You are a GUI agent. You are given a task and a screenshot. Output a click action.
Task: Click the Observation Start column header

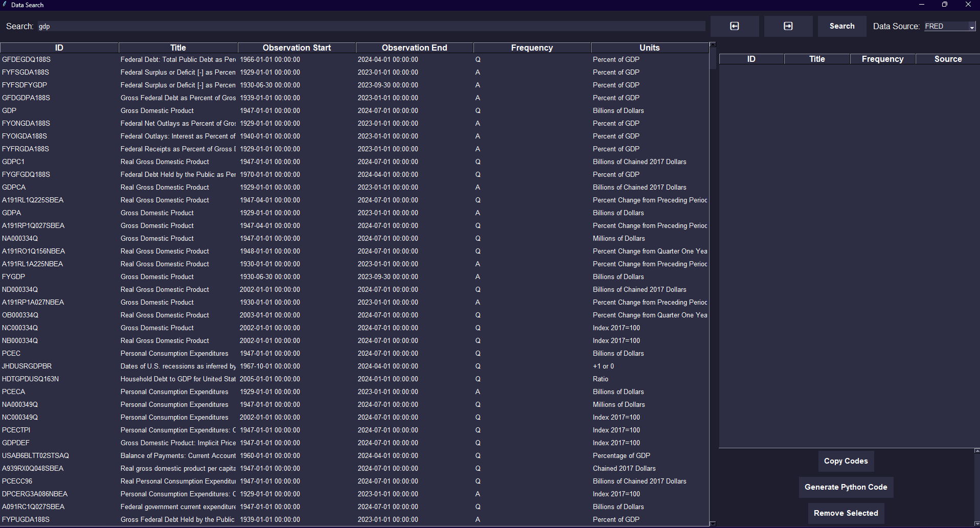297,48
